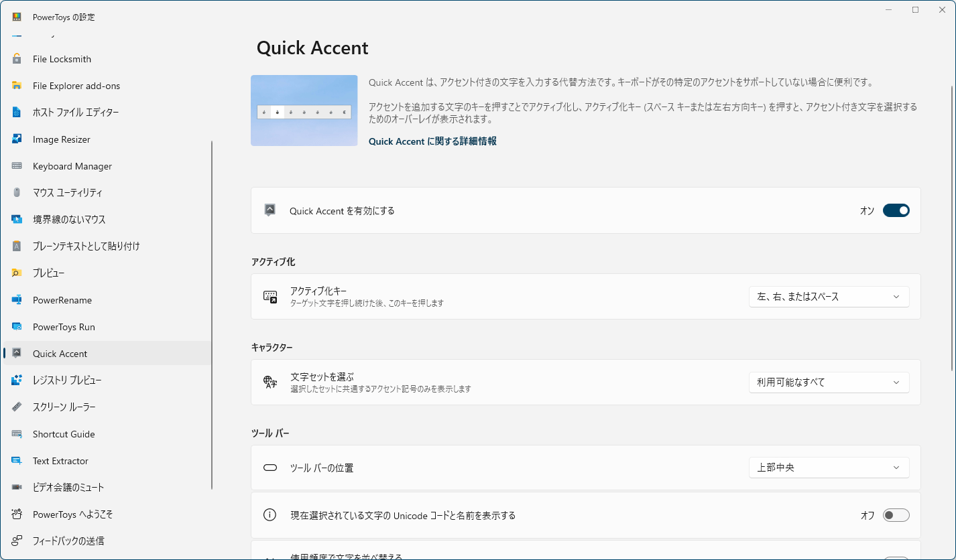Click the アクティブ化キー keyboard icon
This screenshot has height=560, width=956.
(270, 297)
